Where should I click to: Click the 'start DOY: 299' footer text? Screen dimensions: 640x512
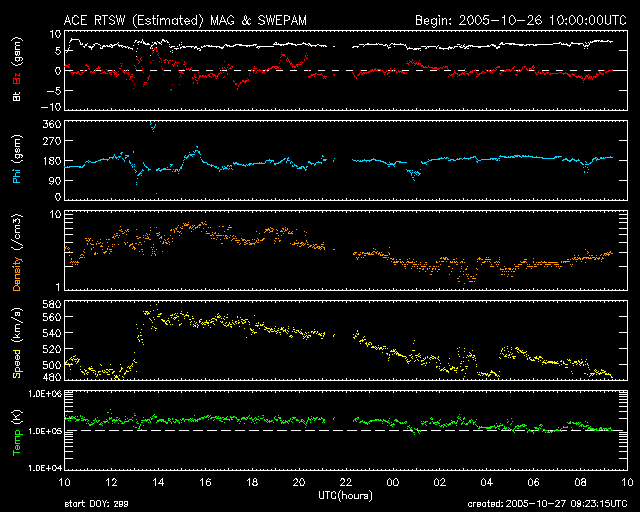(96, 504)
